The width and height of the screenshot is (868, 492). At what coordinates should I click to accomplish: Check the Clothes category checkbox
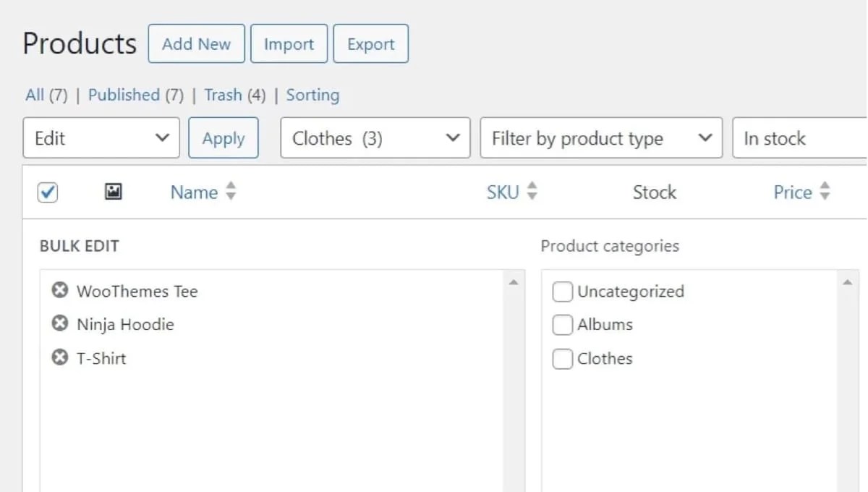562,358
